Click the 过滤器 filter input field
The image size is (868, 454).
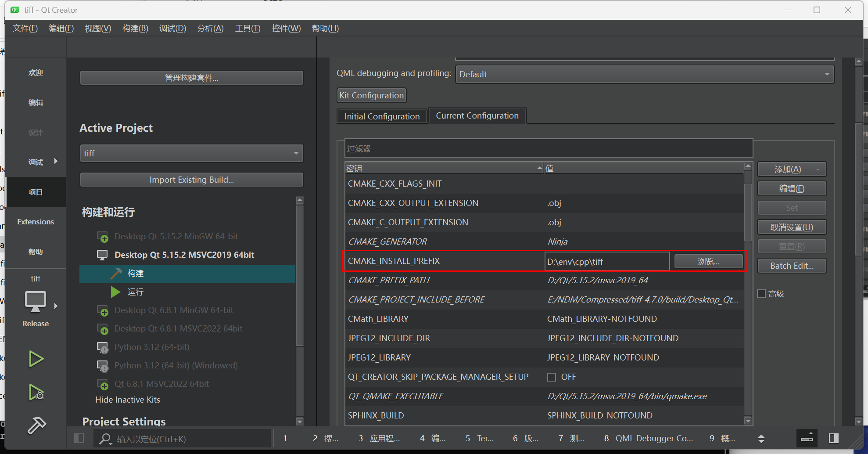pos(549,149)
